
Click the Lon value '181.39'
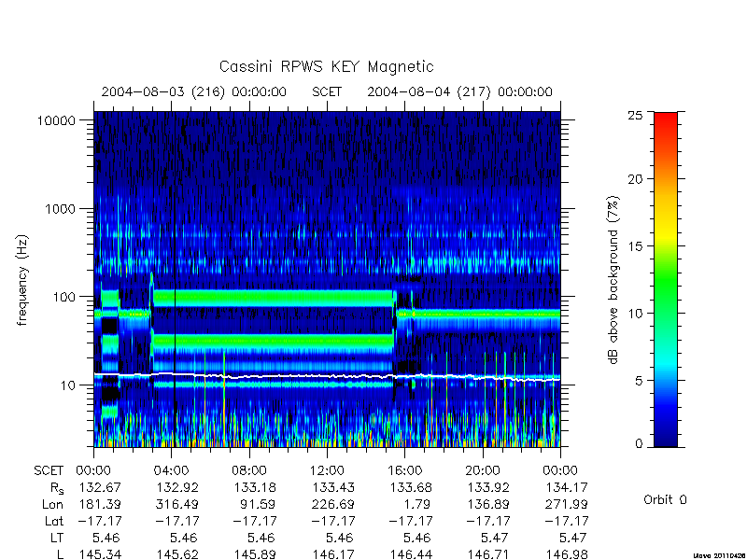tap(100, 504)
